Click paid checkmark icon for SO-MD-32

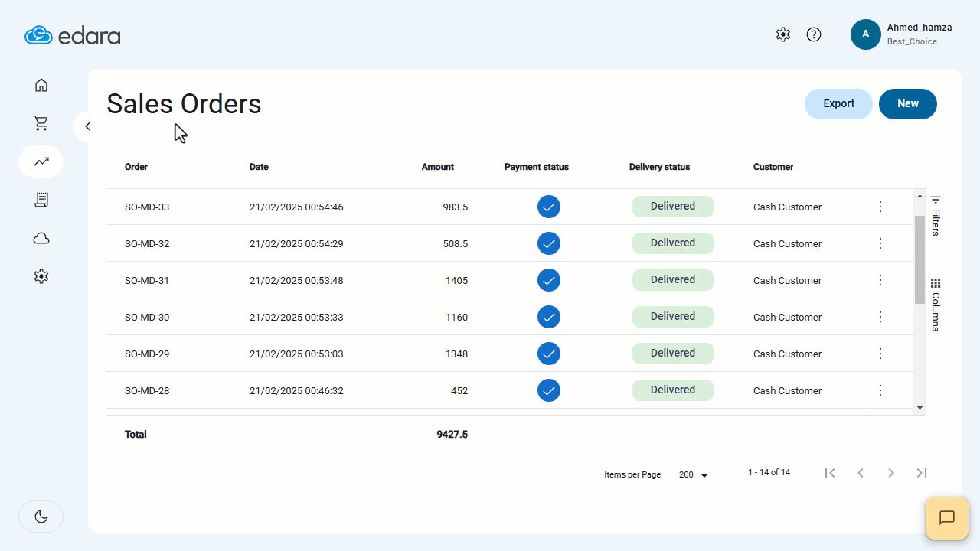point(549,243)
